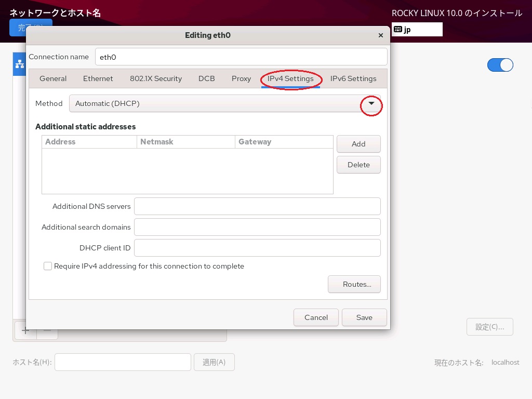Click the Additional DNS servers field
532x399 pixels.
(257, 206)
